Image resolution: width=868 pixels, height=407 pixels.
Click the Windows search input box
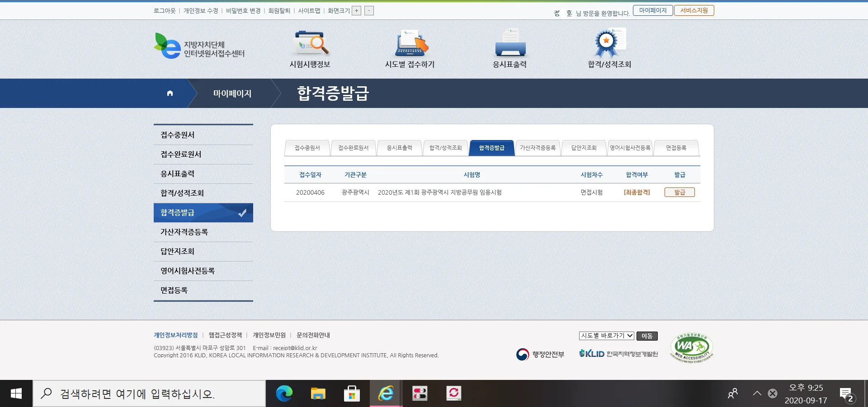[149, 393]
